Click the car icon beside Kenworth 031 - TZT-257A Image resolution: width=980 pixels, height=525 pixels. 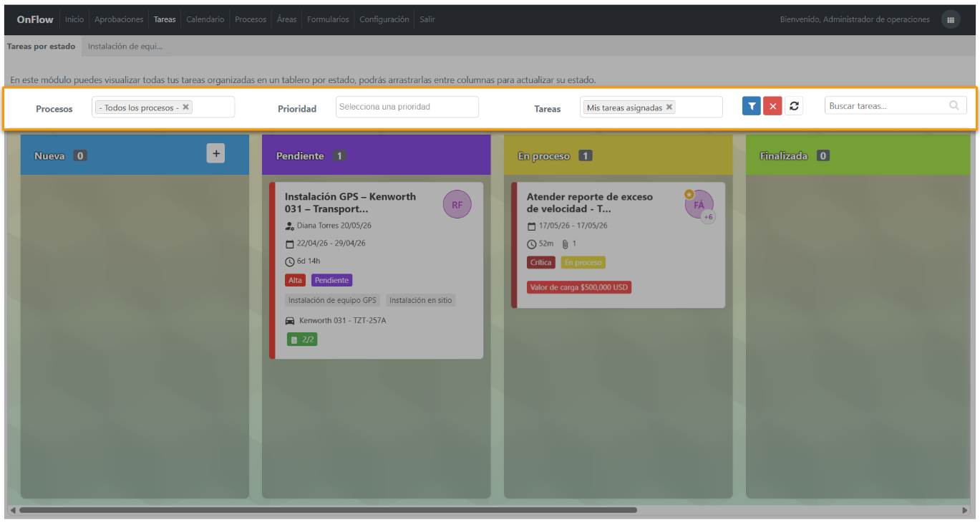click(290, 320)
